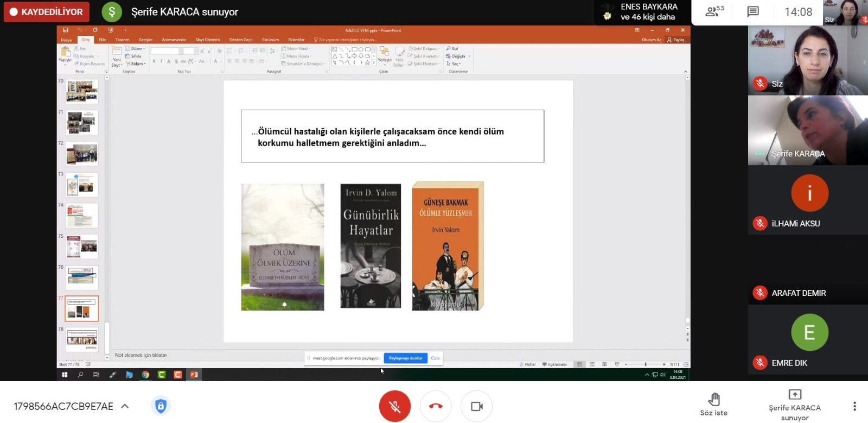Image resolution: width=868 pixels, height=423 pixels.
Task: Open the chat messages panel
Action: pos(752,12)
